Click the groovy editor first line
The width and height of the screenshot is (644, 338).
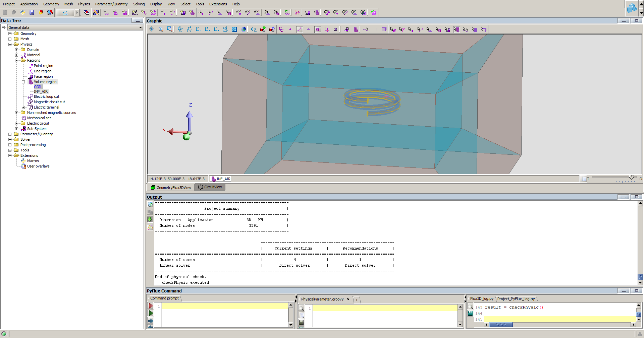tap(385, 308)
